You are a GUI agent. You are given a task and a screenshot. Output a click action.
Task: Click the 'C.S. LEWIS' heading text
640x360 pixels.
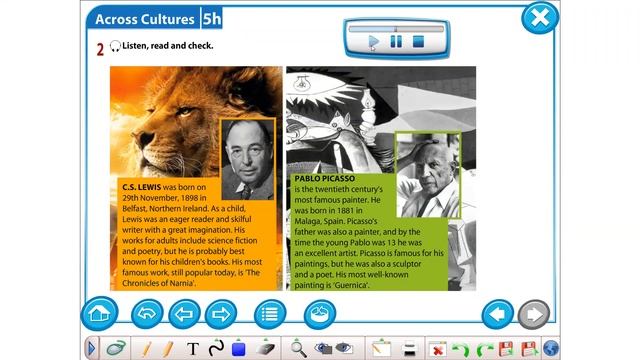142,187
